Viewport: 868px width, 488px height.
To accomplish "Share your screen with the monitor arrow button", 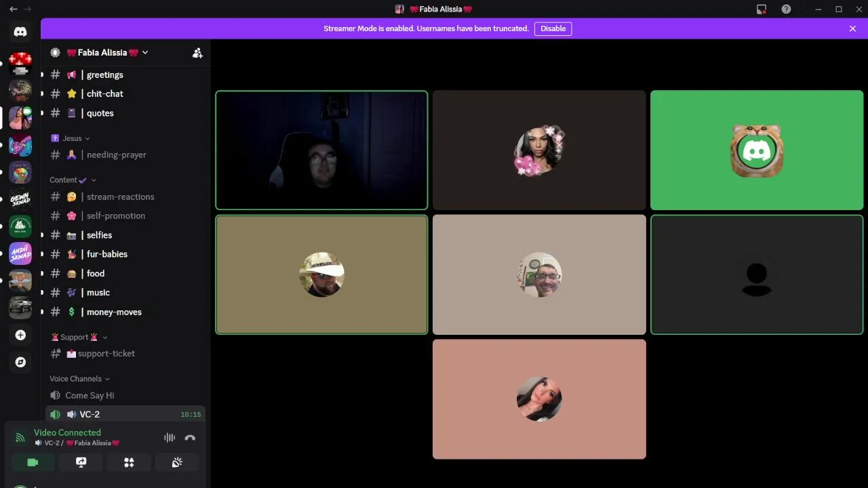I will click(x=81, y=462).
